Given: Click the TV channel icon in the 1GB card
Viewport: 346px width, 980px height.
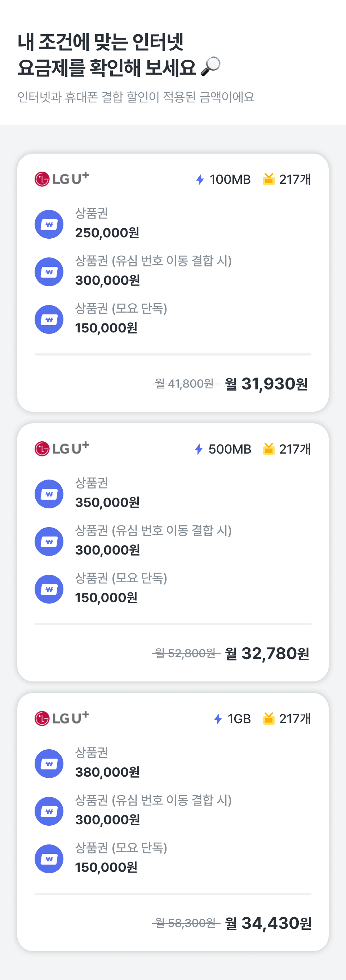Looking at the screenshot, I should click(x=269, y=719).
